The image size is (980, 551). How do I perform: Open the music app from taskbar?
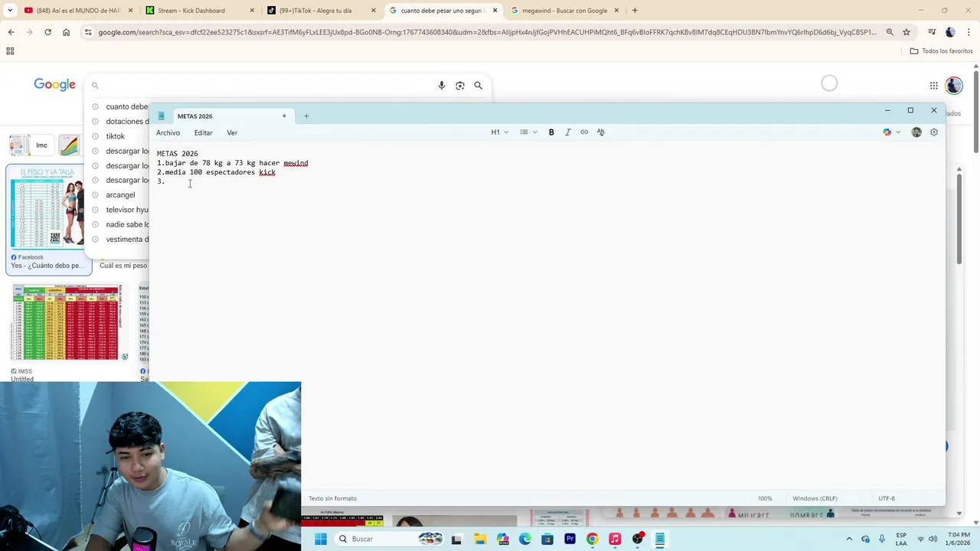click(x=615, y=539)
